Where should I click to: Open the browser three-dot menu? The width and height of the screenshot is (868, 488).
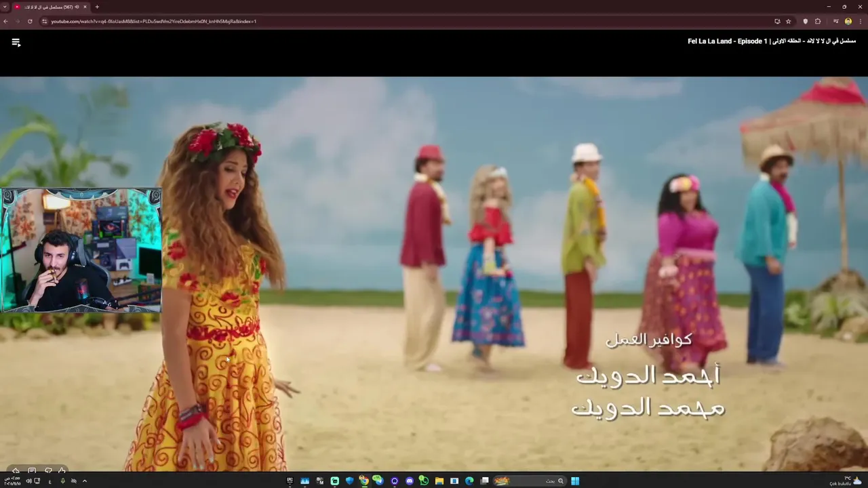click(x=859, y=21)
